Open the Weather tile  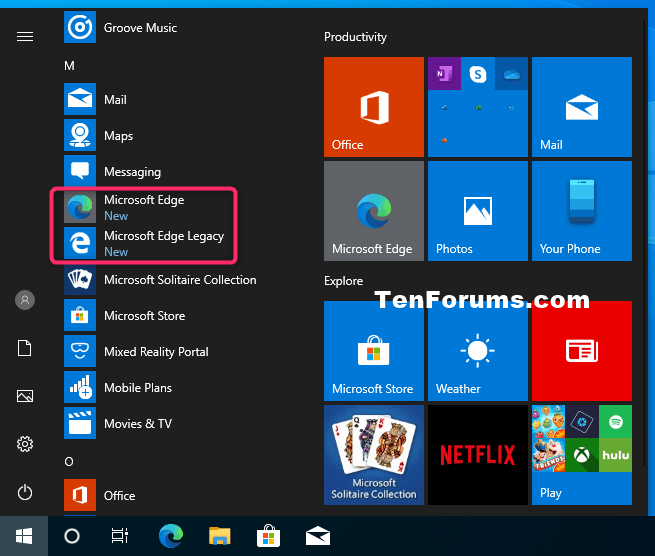477,351
